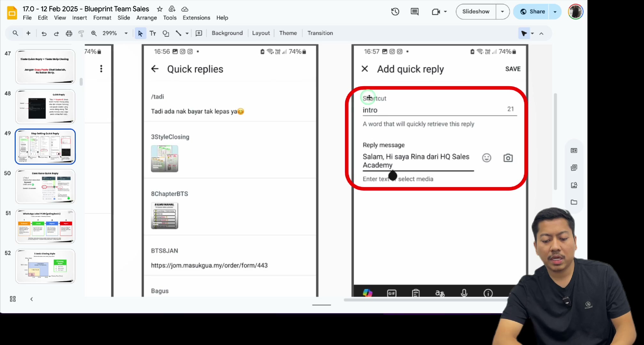
Task: Select the shape insert tool
Action: (166, 33)
